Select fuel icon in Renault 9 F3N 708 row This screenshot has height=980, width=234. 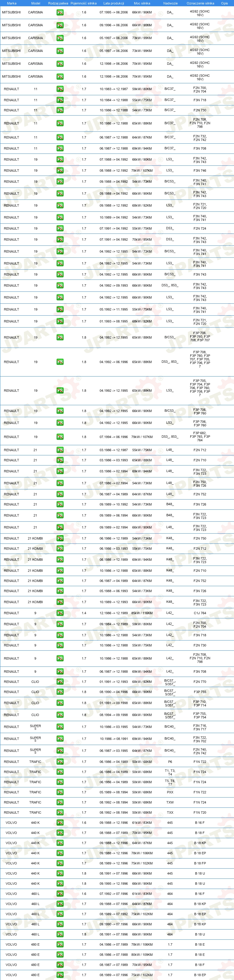coord(60,672)
